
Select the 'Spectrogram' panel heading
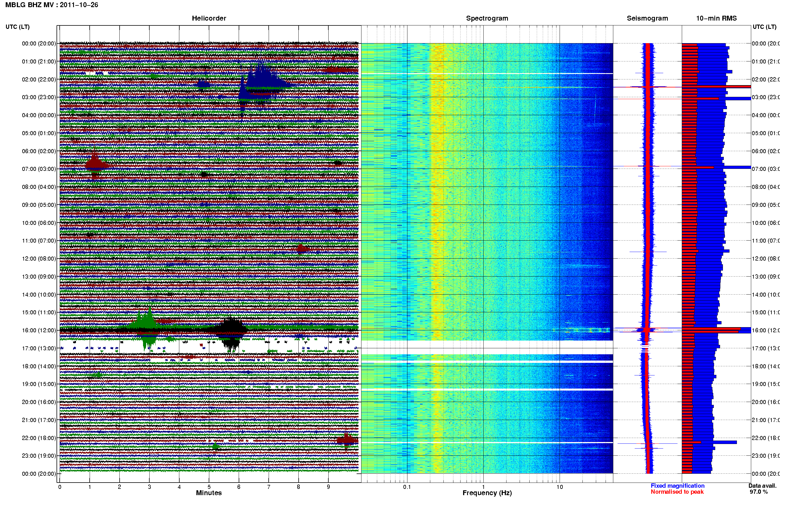pos(487,18)
